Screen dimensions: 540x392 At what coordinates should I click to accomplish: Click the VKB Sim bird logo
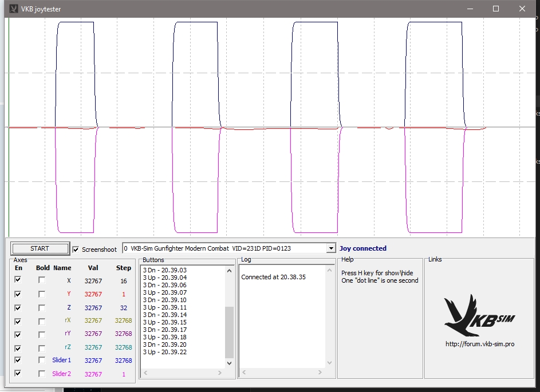coord(479,315)
